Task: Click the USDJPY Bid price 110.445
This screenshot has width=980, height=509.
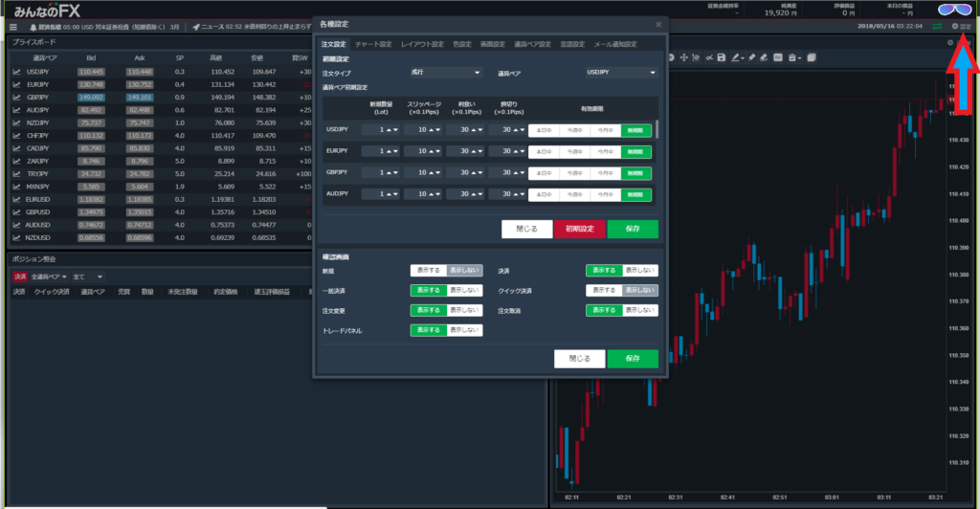Action: 91,72
